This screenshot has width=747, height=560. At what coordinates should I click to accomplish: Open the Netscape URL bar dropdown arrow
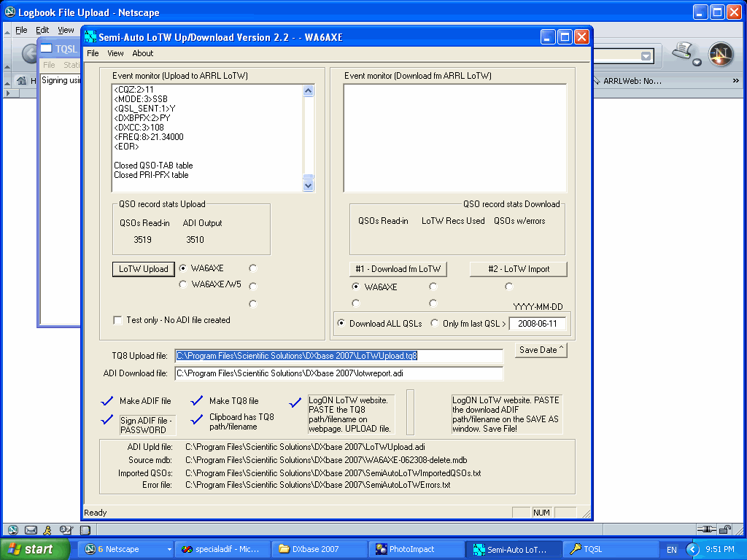pyautogui.click(x=646, y=56)
